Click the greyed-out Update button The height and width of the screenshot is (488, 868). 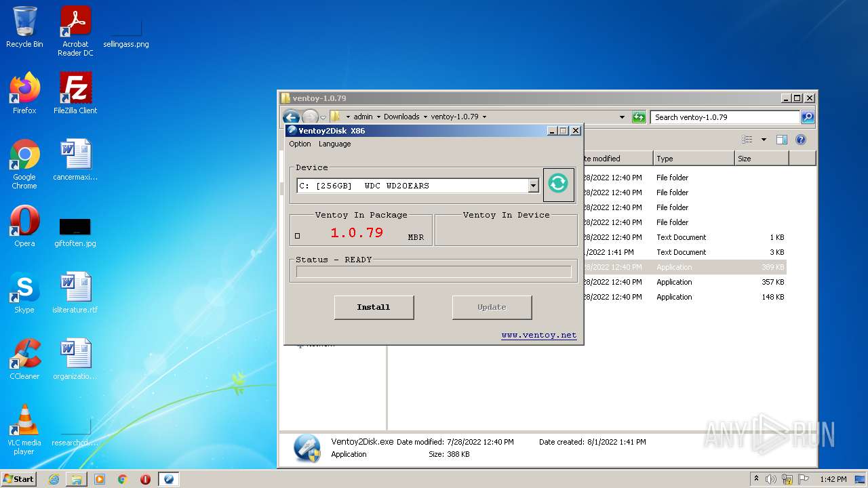point(492,307)
